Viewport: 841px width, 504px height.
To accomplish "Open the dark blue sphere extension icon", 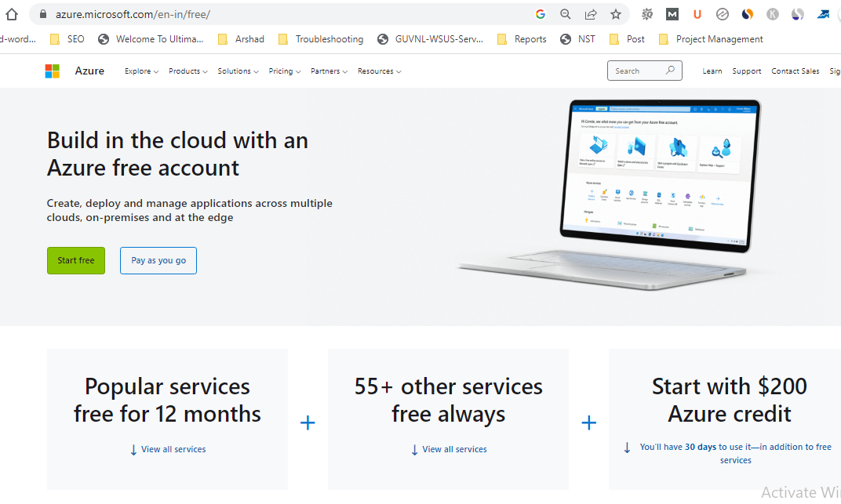I will (798, 14).
